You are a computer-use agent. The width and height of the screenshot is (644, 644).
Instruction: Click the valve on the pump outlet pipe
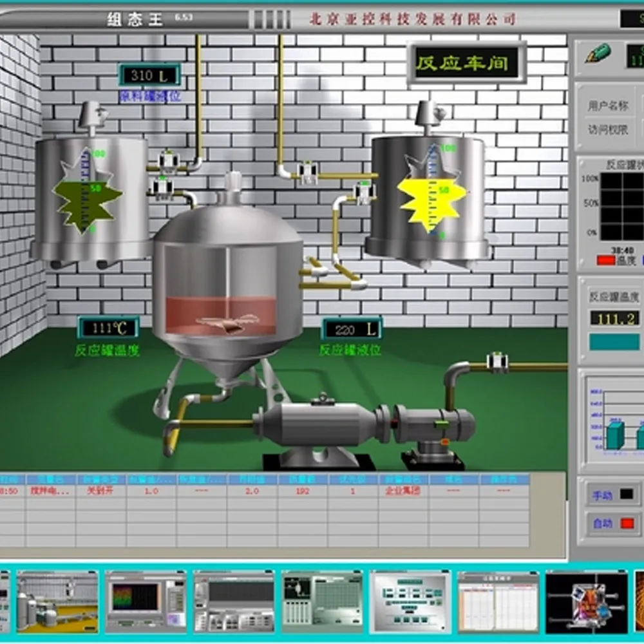[x=497, y=363]
